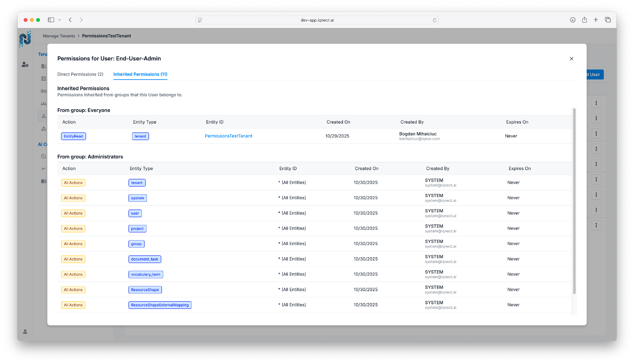Click user profile icon at bottom left
The width and height of the screenshot is (634, 364).
point(25,331)
